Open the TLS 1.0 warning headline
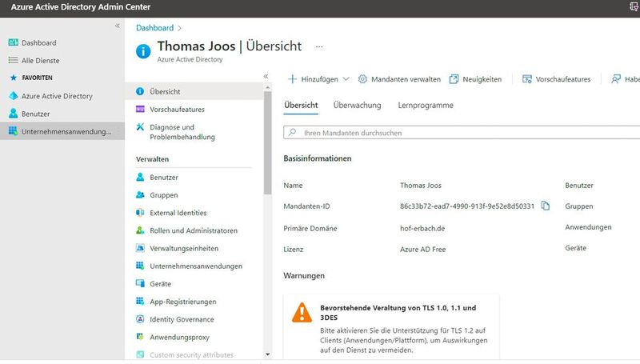The image size is (640, 364). click(x=398, y=313)
